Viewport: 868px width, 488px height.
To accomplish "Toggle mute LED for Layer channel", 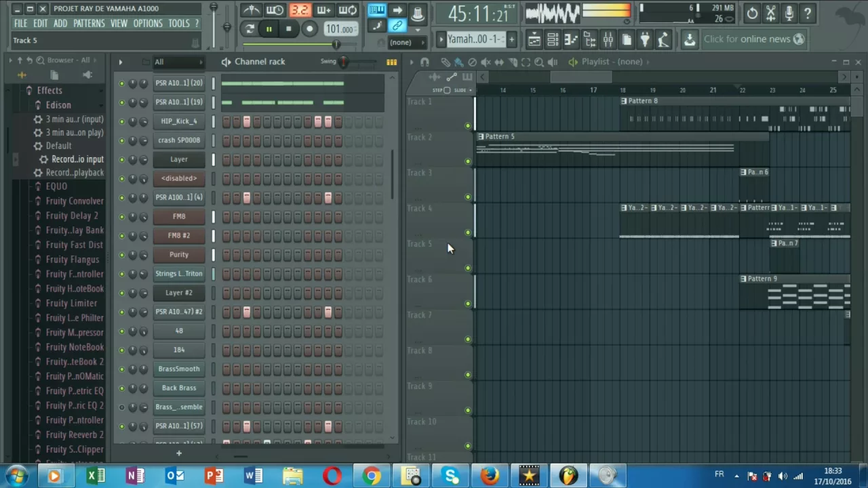I will tap(122, 159).
